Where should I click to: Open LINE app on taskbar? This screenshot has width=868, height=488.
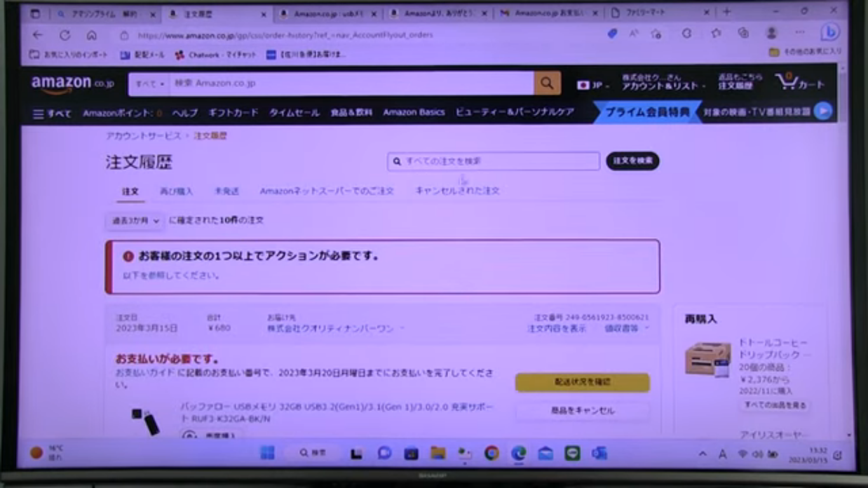click(573, 453)
